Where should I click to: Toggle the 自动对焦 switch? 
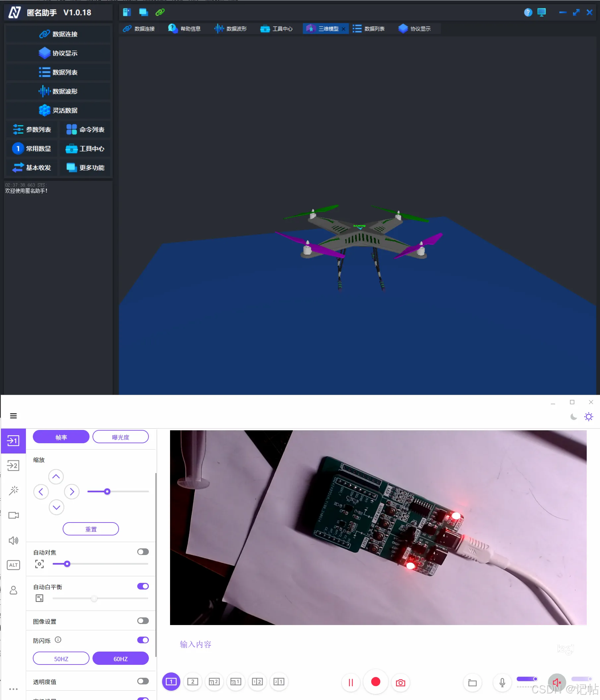pos(143,552)
